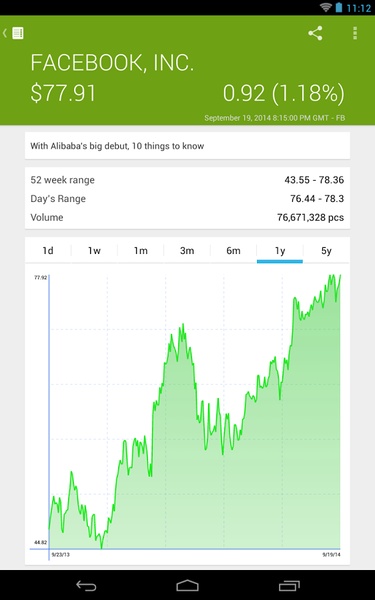
Task: Tap the Android back navigation button
Action: tap(86, 585)
